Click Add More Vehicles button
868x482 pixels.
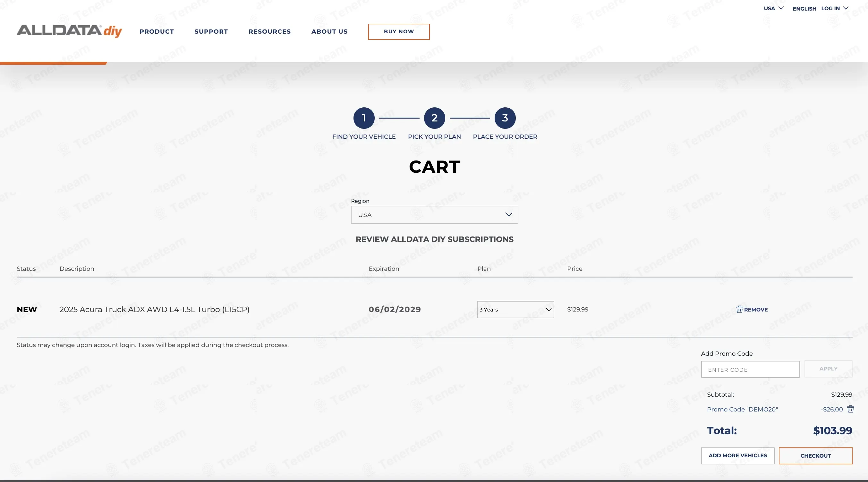tap(737, 456)
